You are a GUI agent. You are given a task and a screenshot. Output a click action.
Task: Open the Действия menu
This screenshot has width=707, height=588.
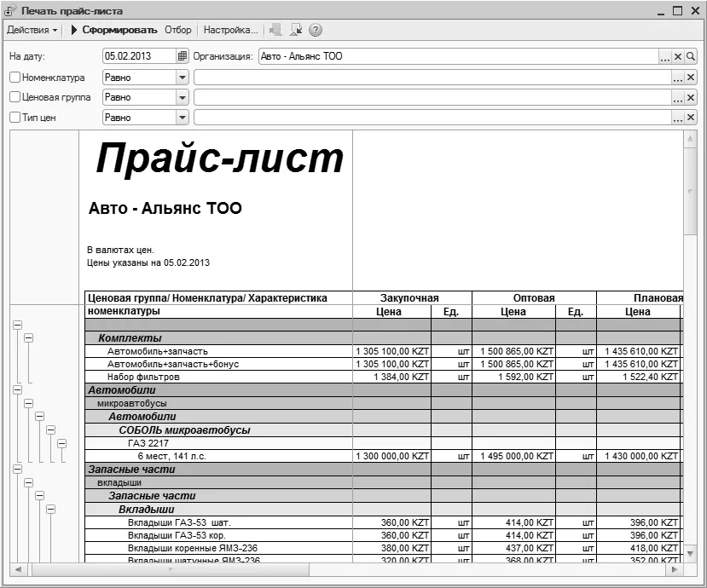pyautogui.click(x=32, y=30)
